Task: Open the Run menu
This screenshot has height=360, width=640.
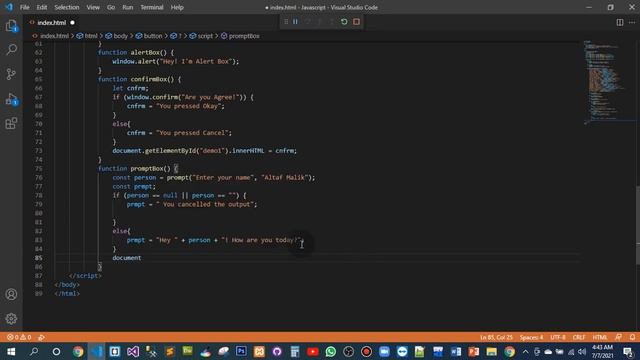Action: [128, 7]
